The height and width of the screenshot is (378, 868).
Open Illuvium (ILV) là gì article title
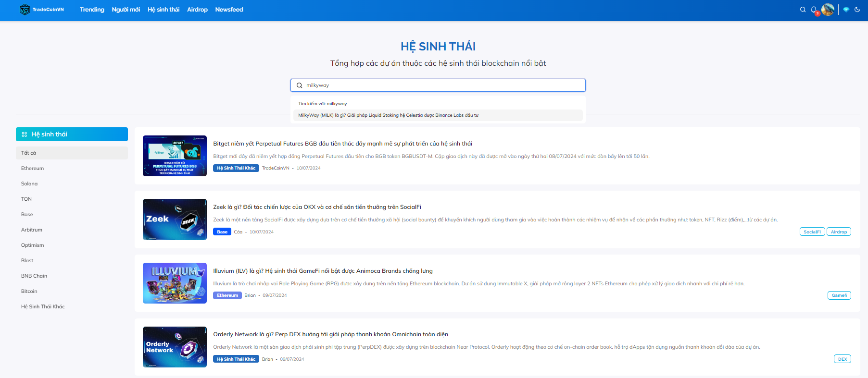pos(323,271)
